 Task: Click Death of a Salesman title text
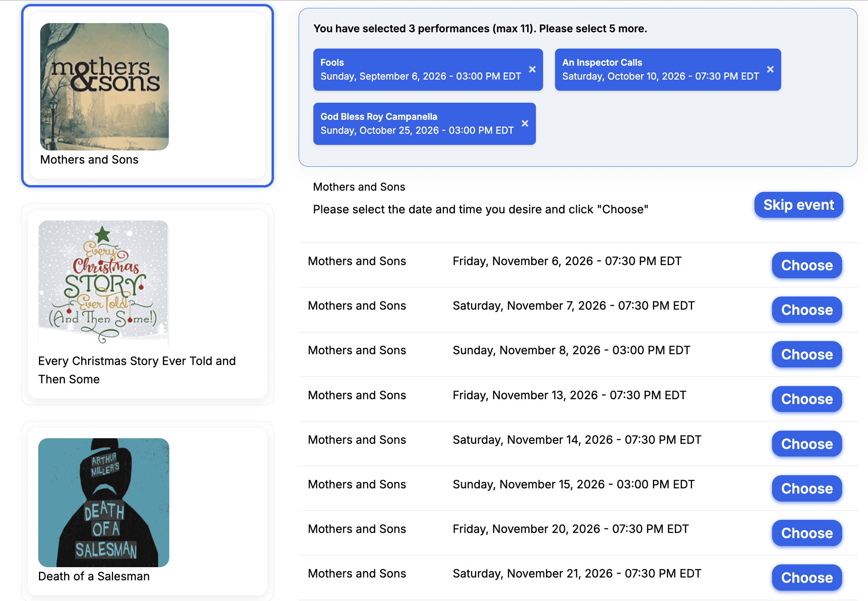[x=94, y=576]
